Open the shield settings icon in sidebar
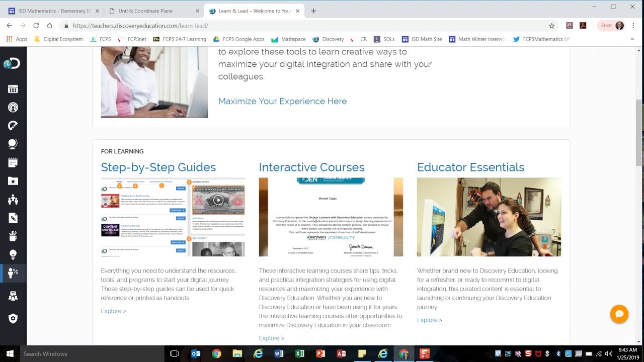 [13, 318]
